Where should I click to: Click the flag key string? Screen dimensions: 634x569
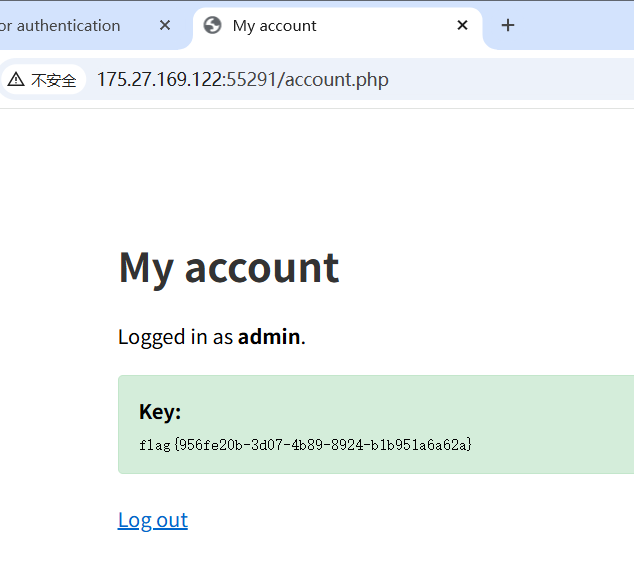[x=305, y=444]
